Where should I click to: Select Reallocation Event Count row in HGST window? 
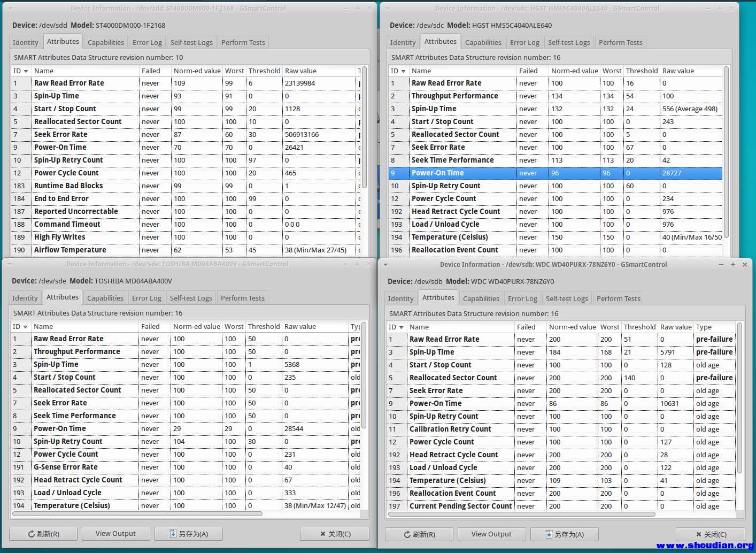pos(556,250)
